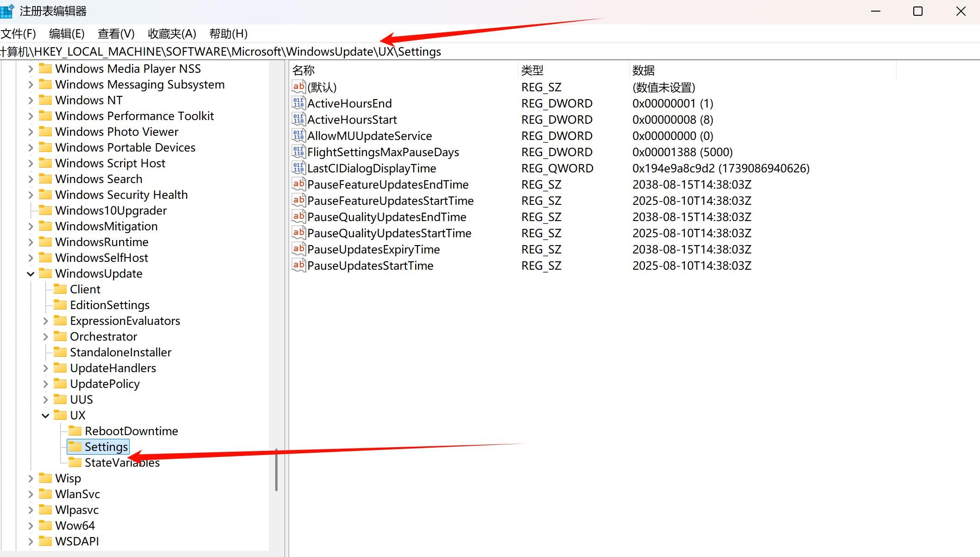Click the StateVariables folder icon
Screen dimensions: 980x557
pos(75,462)
